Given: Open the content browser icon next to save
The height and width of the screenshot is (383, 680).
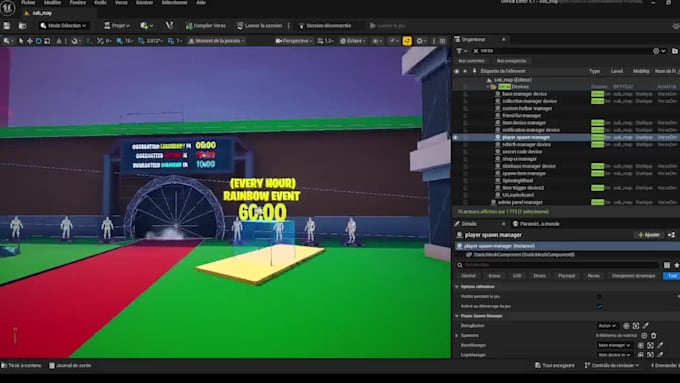Looking at the screenshot, I should tap(22, 26).
